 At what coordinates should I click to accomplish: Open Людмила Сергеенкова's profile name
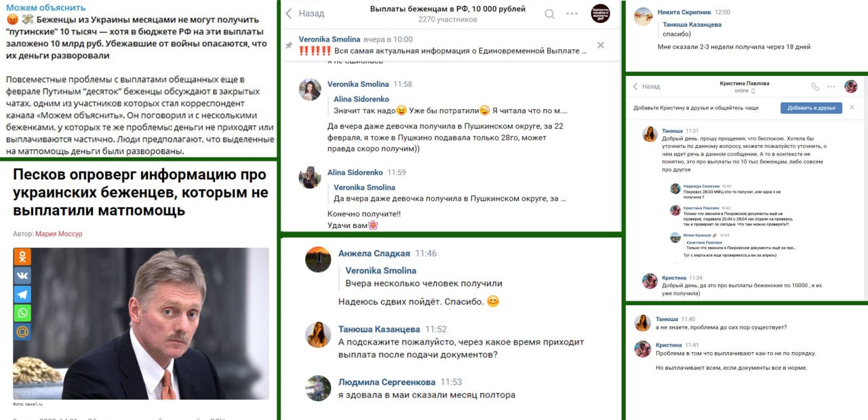(387, 382)
